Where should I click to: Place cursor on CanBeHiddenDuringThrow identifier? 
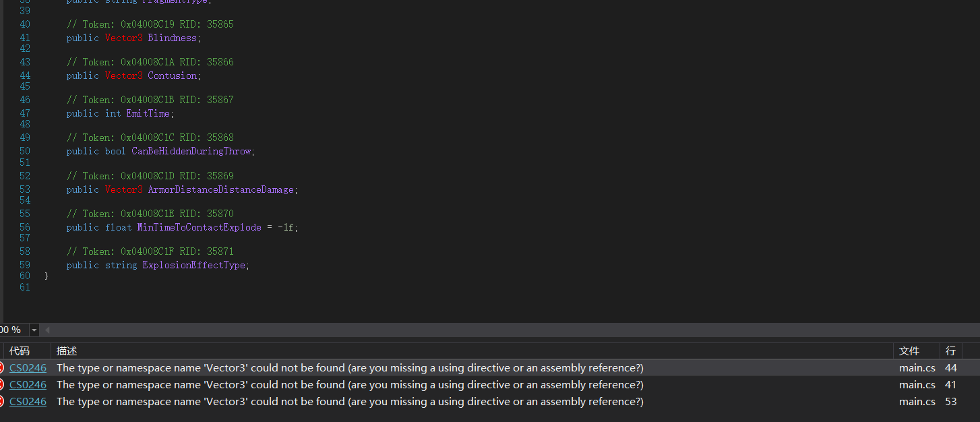192,151
